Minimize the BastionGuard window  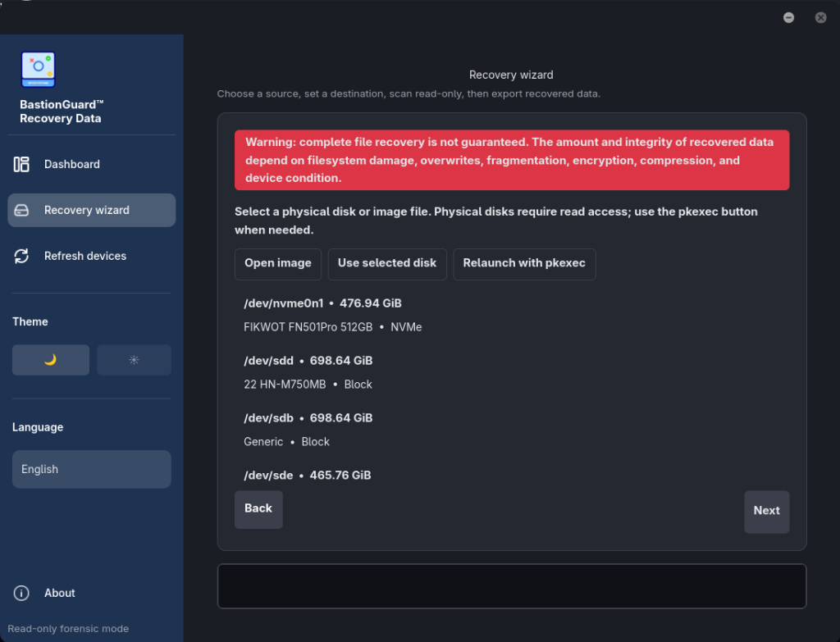[x=788, y=18]
